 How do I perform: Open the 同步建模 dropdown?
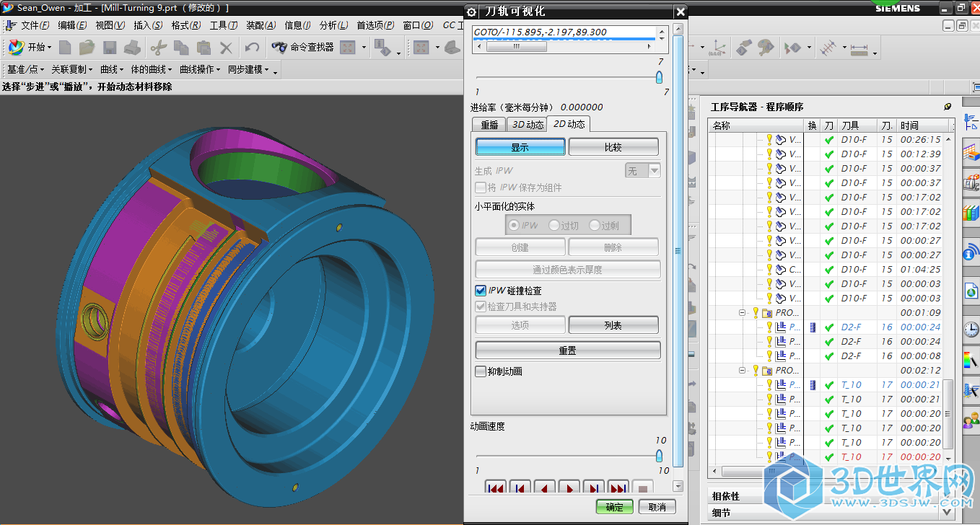249,69
